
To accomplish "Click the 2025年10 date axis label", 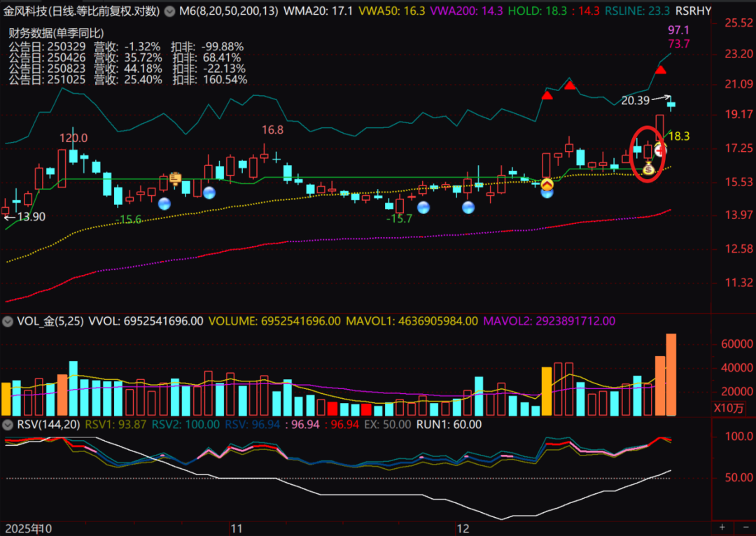I will point(29,529).
